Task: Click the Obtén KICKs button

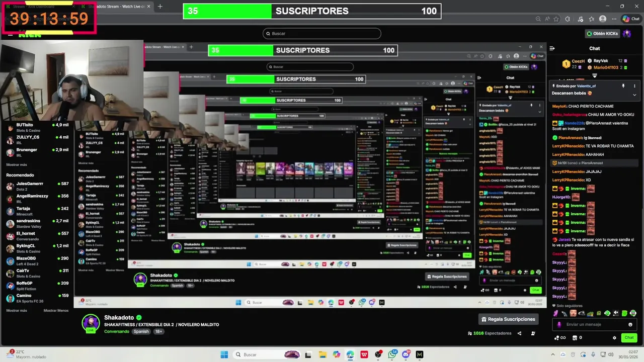Action: 602,34
